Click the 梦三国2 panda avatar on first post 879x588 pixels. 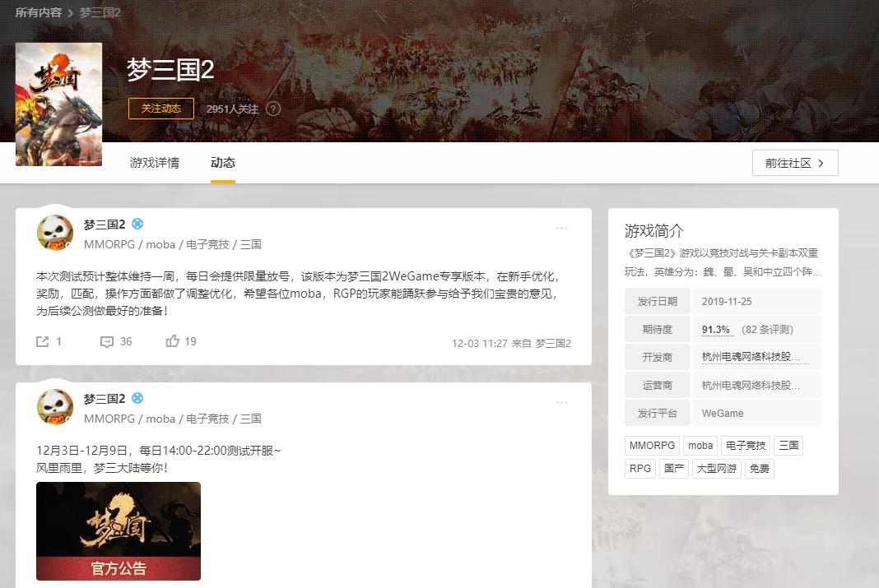coord(55,233)
